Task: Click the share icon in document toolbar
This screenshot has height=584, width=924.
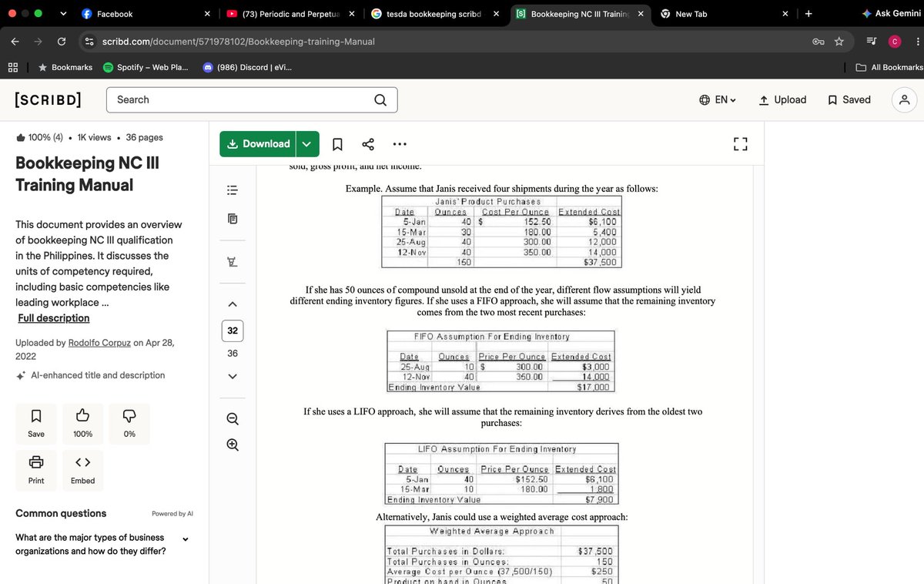Action: tap(368, 144)
